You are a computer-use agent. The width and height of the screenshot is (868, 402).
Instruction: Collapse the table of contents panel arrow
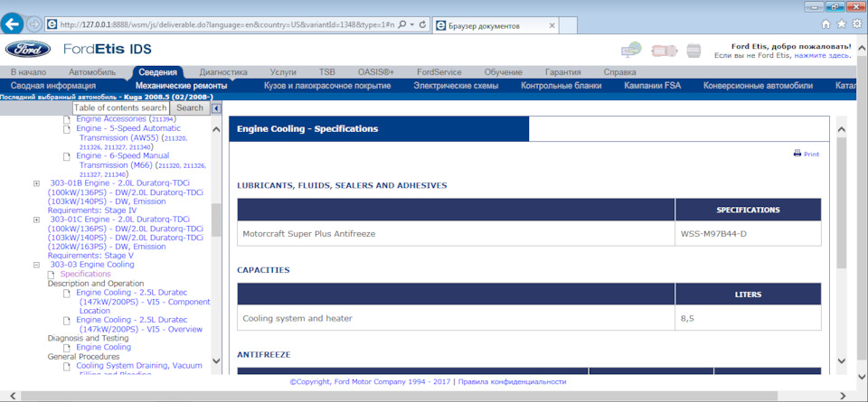[216, 108]
